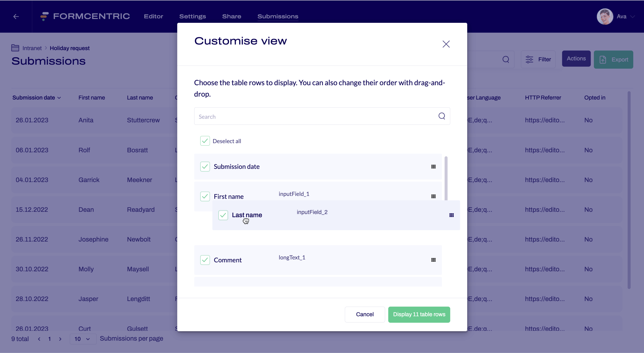Click the search magnifier inside the dialog search field

pyautogui.click(x=442, y=116)
